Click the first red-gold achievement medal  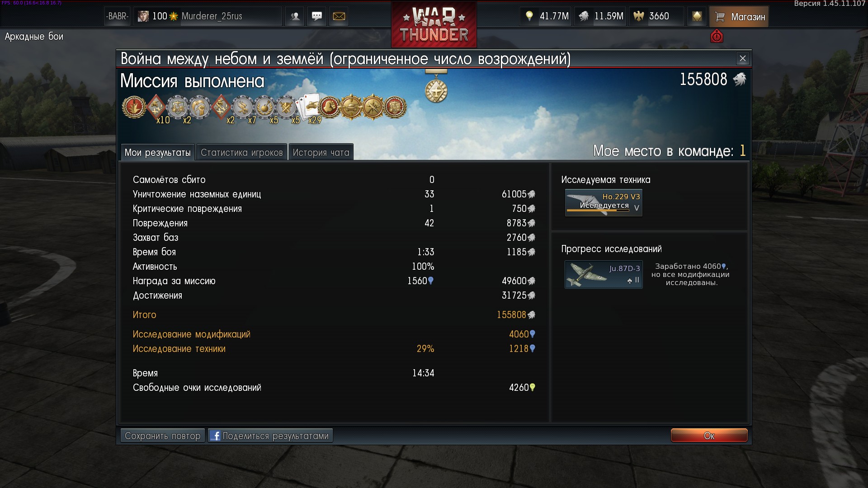[134, 107]
